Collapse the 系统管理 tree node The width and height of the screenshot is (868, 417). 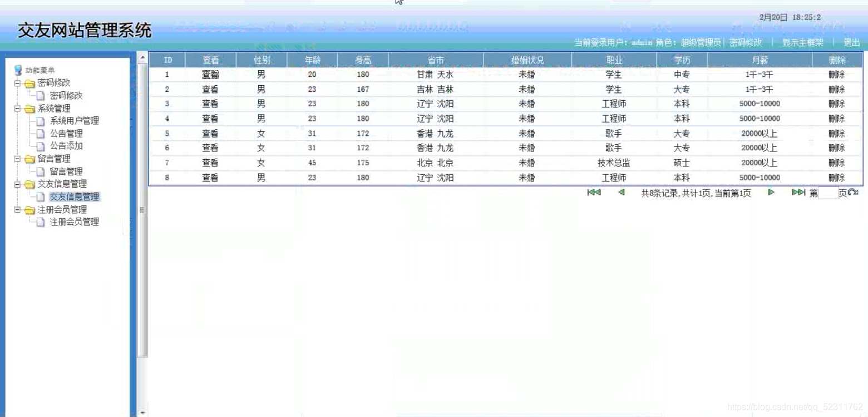(17, 109)
